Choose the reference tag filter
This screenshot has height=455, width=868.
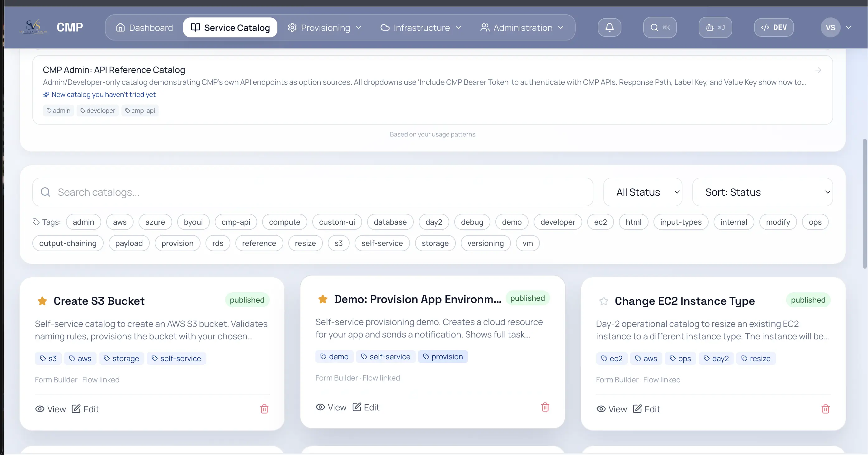(259, 243)
